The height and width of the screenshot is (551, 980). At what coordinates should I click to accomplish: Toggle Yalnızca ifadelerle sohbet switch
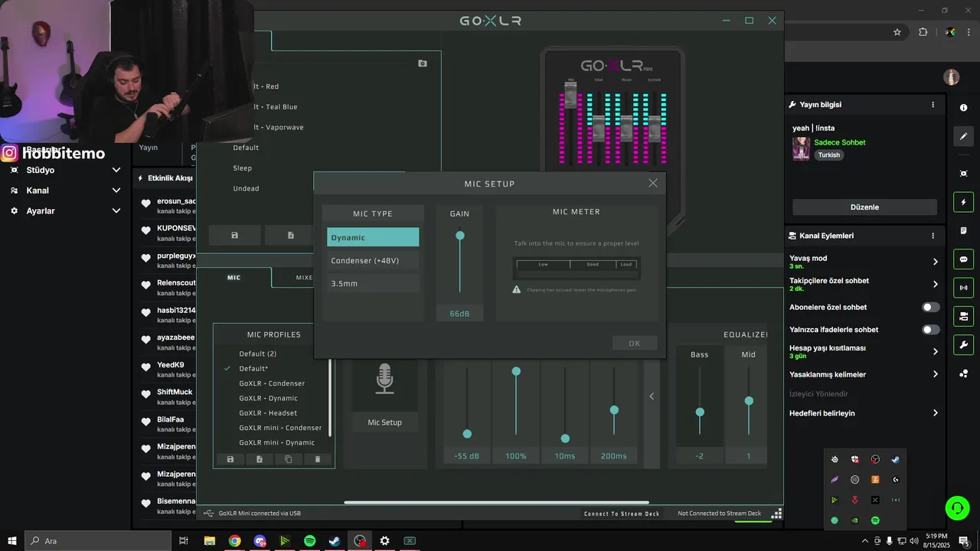click(930, 329)
